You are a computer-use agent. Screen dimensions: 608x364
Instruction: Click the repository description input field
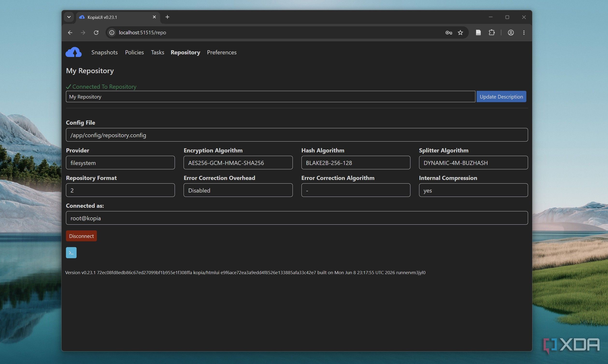pyautogui.click(x=271, y=97)
